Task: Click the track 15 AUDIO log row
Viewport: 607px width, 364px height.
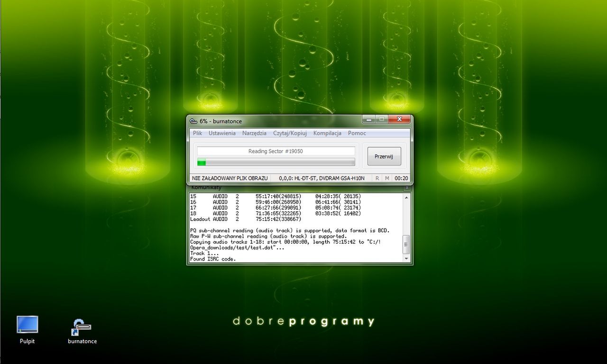Action: tap(276, 196)
